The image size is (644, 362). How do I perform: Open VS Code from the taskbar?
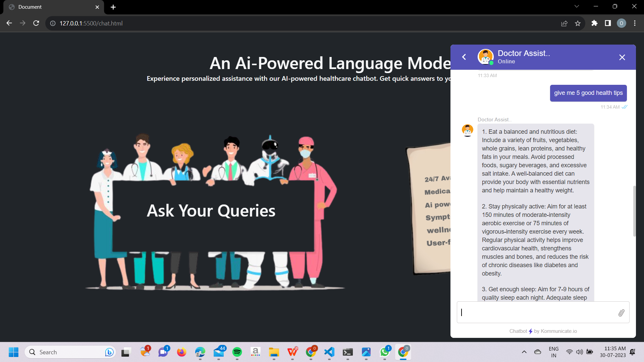tap(329, 352)
